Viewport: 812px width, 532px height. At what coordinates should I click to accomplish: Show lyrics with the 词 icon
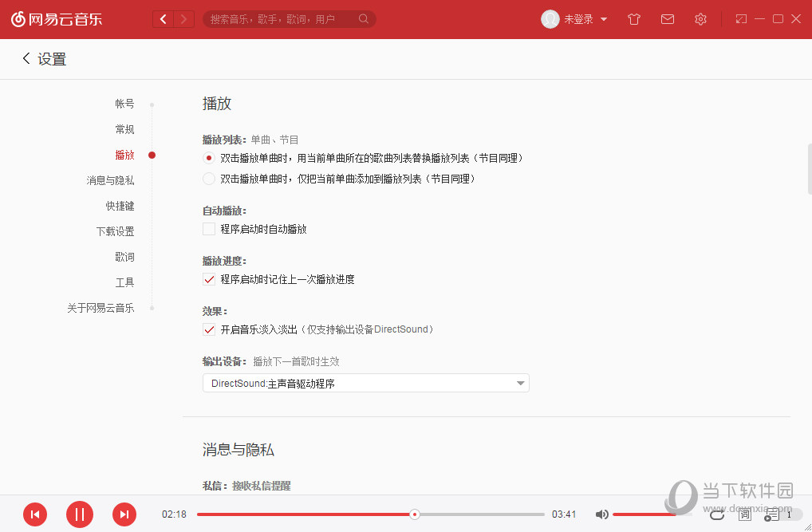click(x=744, y=514)
